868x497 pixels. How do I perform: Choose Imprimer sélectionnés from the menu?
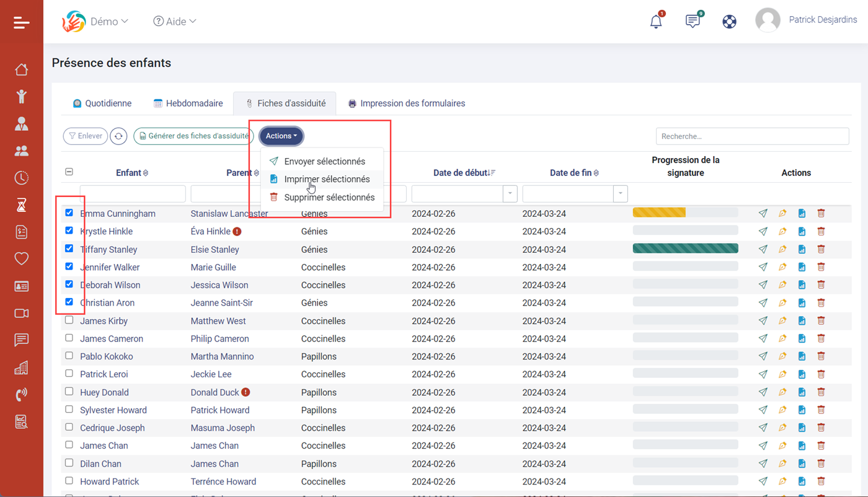[322, 179]
